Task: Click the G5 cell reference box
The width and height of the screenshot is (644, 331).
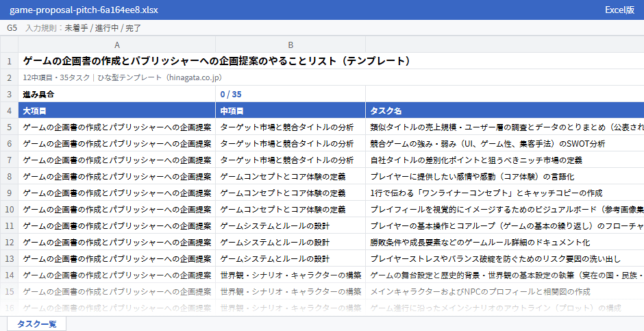Action: pos(12,28)
